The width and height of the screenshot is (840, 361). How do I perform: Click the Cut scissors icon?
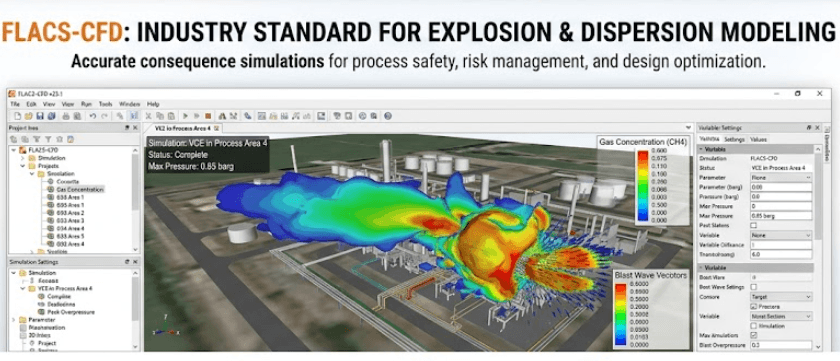[148, 116]
